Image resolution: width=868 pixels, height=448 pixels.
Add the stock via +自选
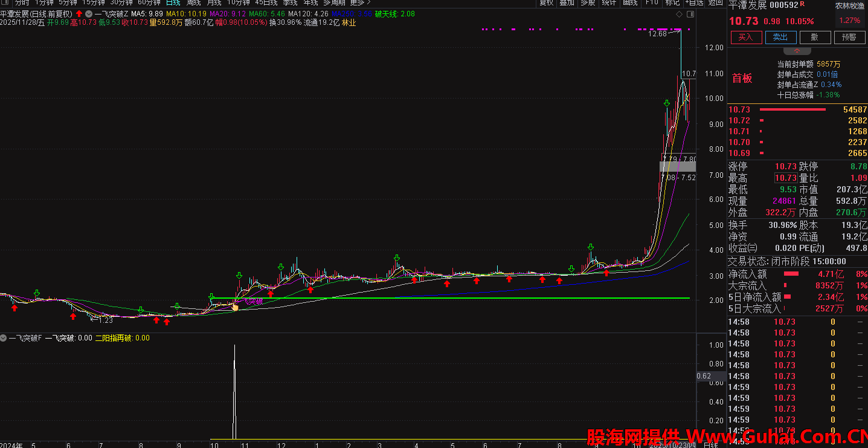(694, 2)
